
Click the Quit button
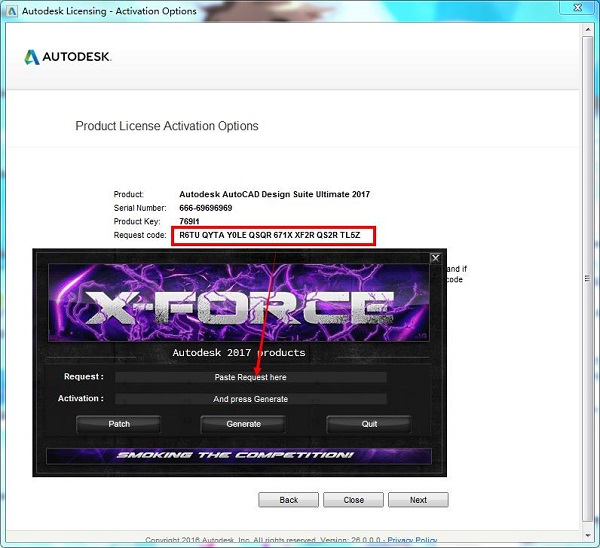tap(368, 424)
